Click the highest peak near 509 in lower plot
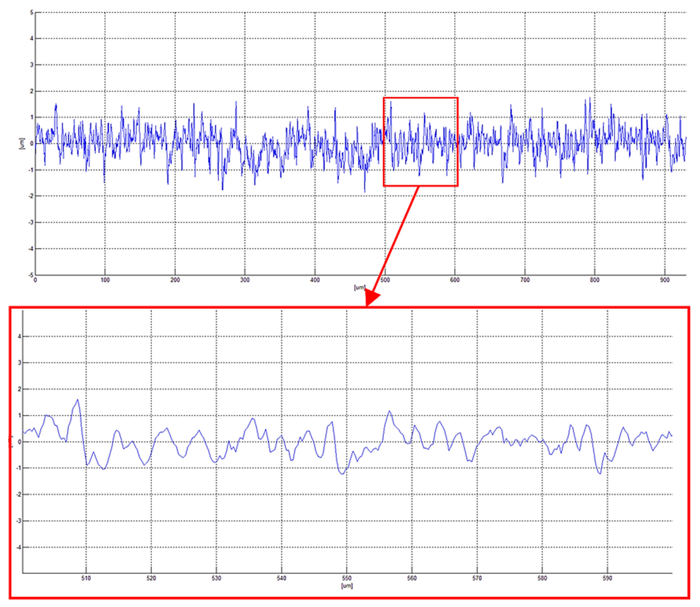 coord(78,400)
